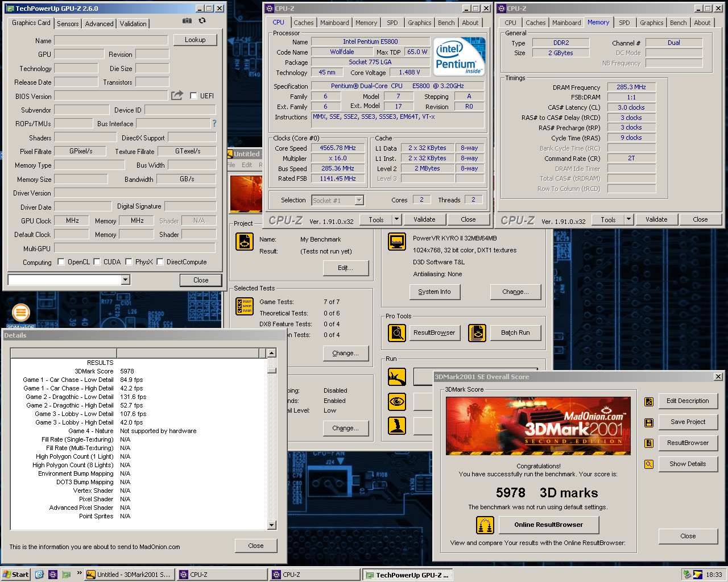Click the display settings monitor icon
This screenshot has width=728, height=582.
(397, 242)
